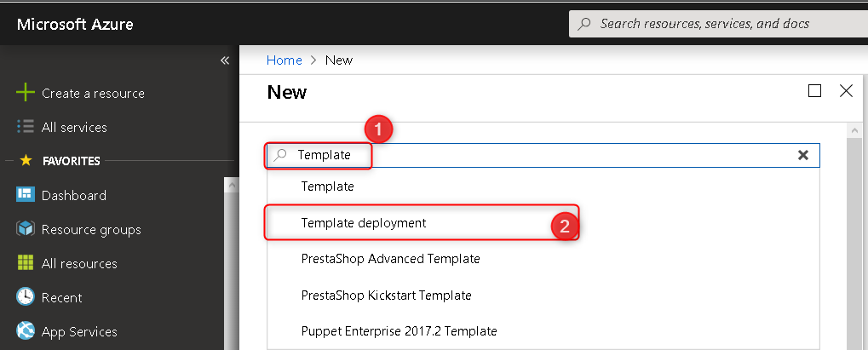
Task: Click the App Services globe icon
Action: (26, 331)
